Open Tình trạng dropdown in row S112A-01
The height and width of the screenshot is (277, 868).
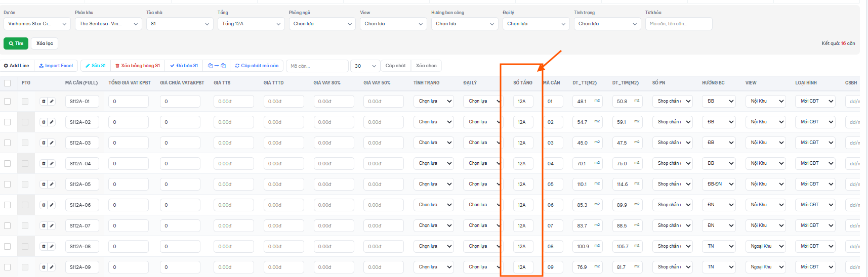[434, 102]
